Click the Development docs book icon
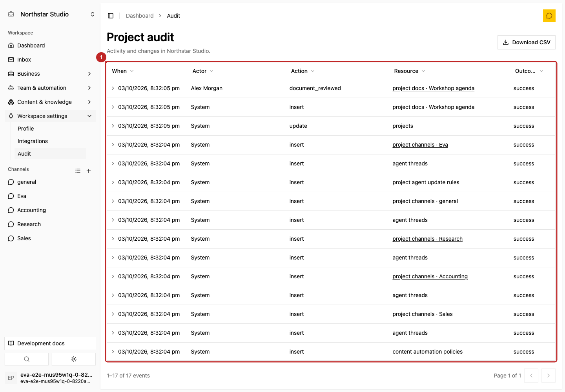Image resolution: width=565 pixels, height=392 pixels. click(x=11, y=343)
